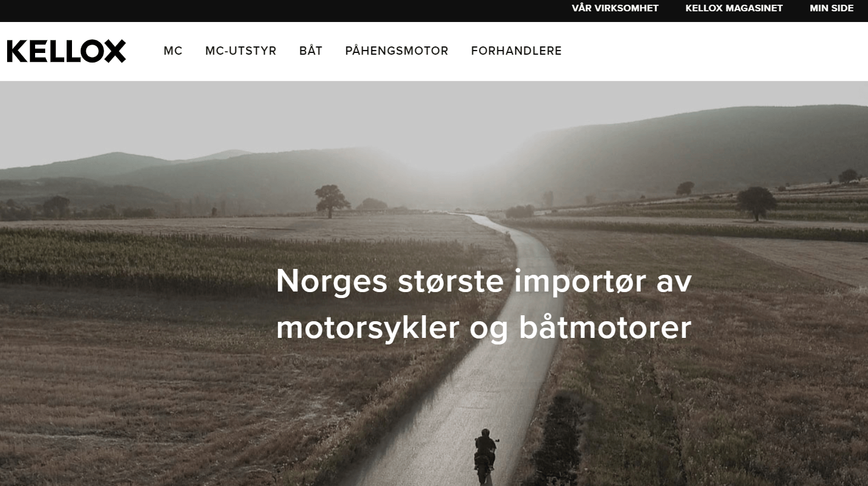Screen dimensions: 868x486
Task: Click the word 'båtmotorer' in the headline
Action: (x=605, y=328)
